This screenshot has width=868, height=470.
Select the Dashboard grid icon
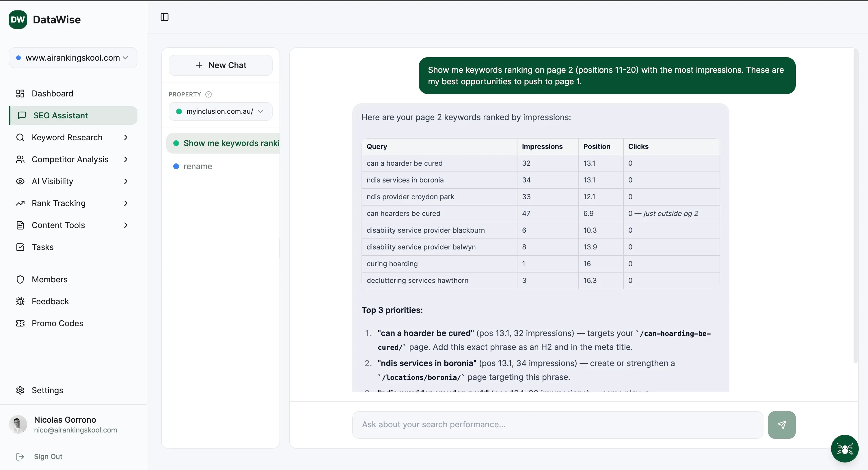point(20,93)
